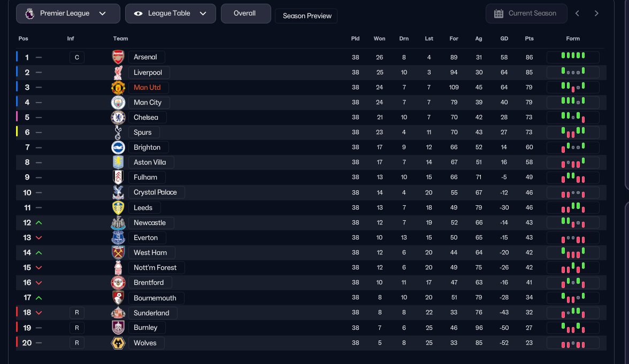Open the Current Season selector
Image resolution: width=629 pixels, height=364 pixels.
tap(526, 13)
